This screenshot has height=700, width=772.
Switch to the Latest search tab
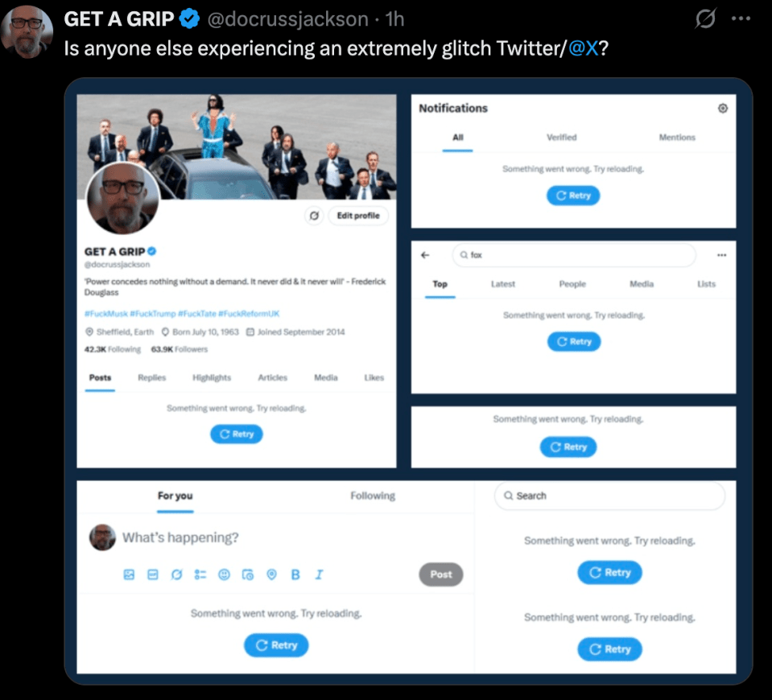[x=502, y=284]
